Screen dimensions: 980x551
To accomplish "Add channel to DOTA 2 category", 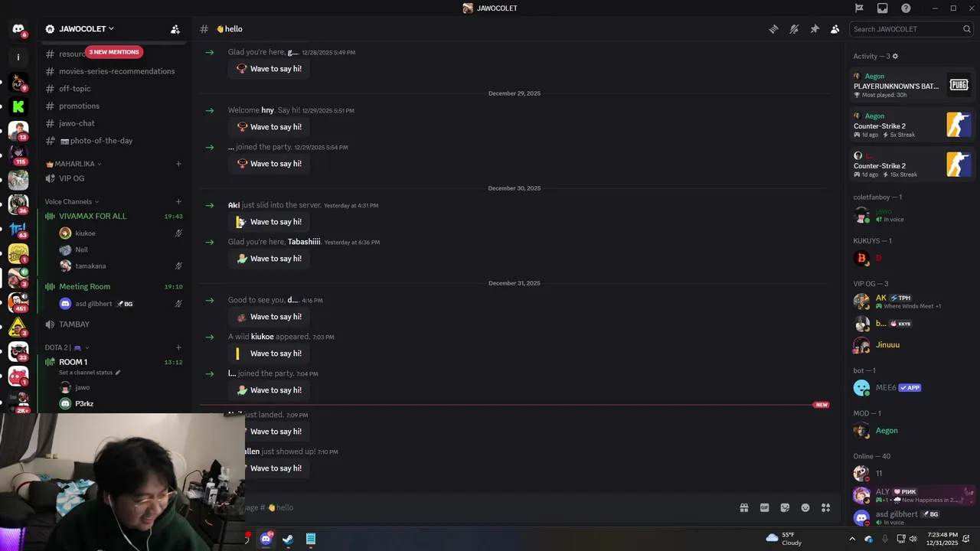I will (x=178, y=347).
